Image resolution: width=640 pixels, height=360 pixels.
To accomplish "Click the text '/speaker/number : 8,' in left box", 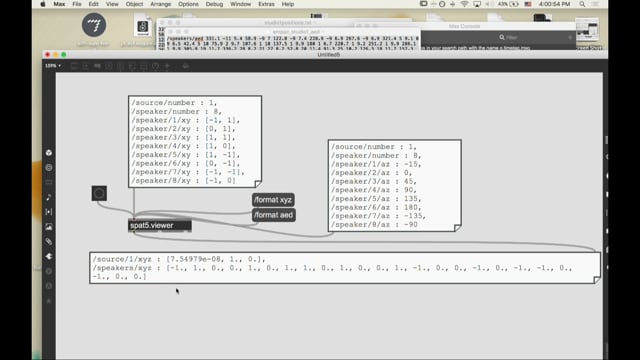I will 176,111.
